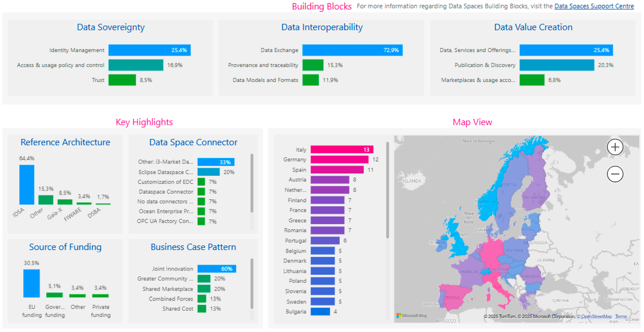Click the Greater Community 20% bar
This screenshot has height=332, width=644.
point(204,279)
